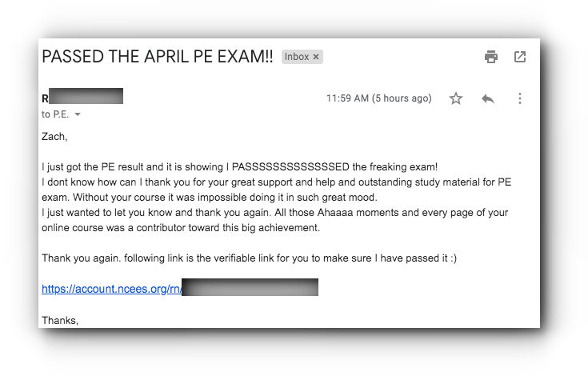Star this message
The image size is (588, 376).
coord(456,98)
